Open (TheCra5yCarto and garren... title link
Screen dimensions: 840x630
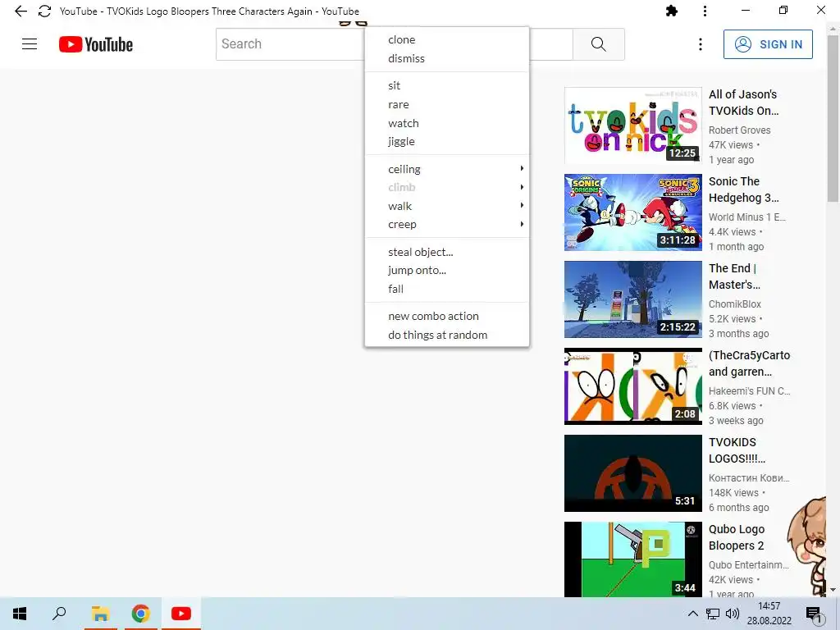(x=749, y=363)
